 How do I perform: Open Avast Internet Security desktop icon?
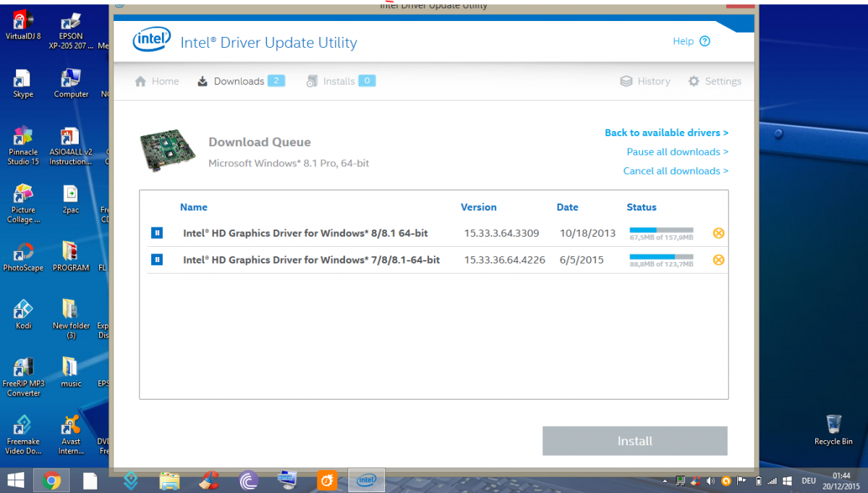tap(71, 436)
